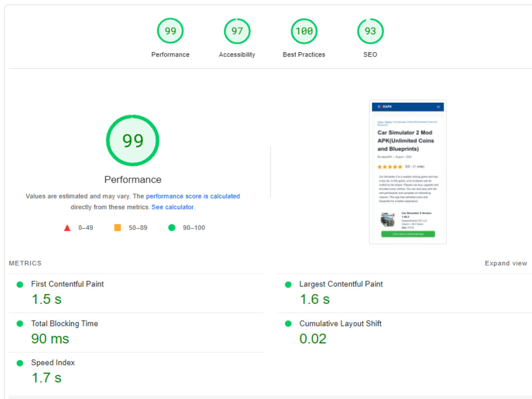Click the green dot beside First Contentful Paint

20,285
